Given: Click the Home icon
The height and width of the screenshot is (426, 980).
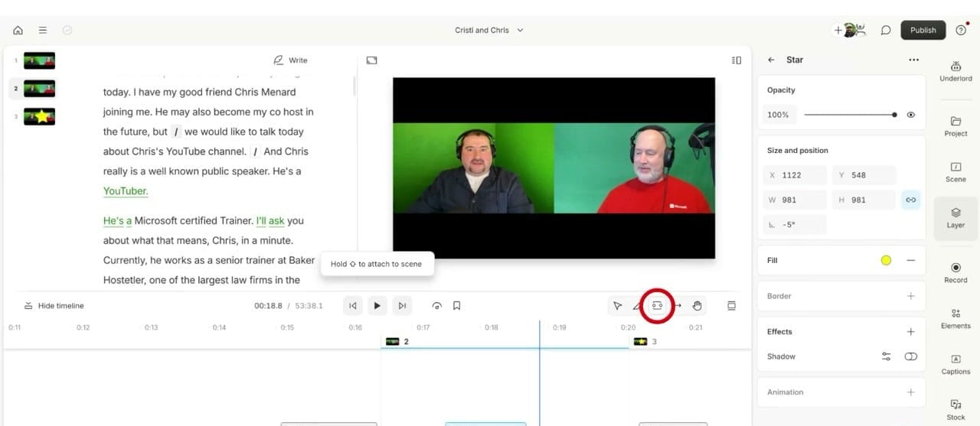Looking at the screenshot, I should pyautogui.click(x=18, y=31).
